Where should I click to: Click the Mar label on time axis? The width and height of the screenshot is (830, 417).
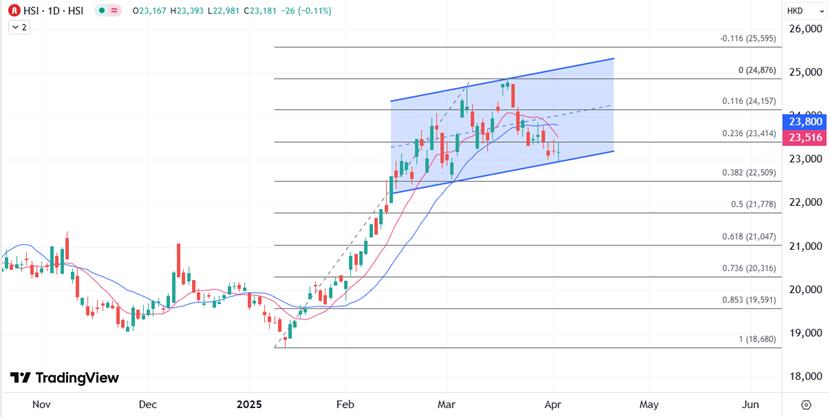coord(446,405)
